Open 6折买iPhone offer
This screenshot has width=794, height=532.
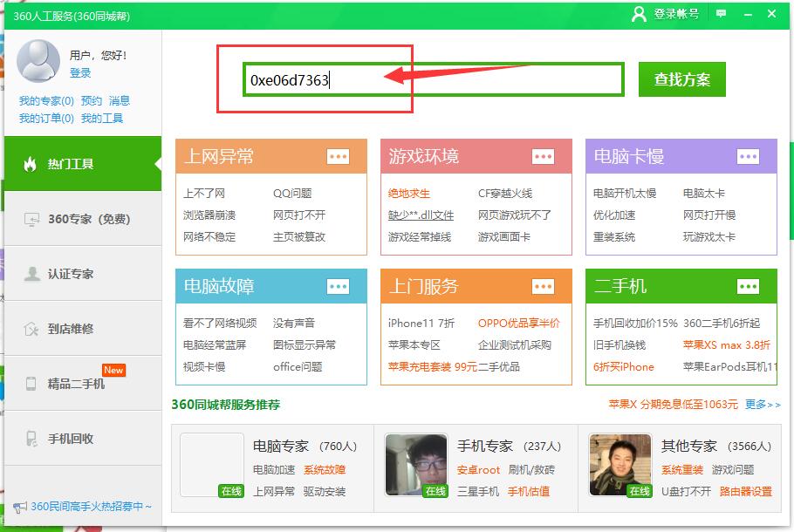[x=623, y=367]
